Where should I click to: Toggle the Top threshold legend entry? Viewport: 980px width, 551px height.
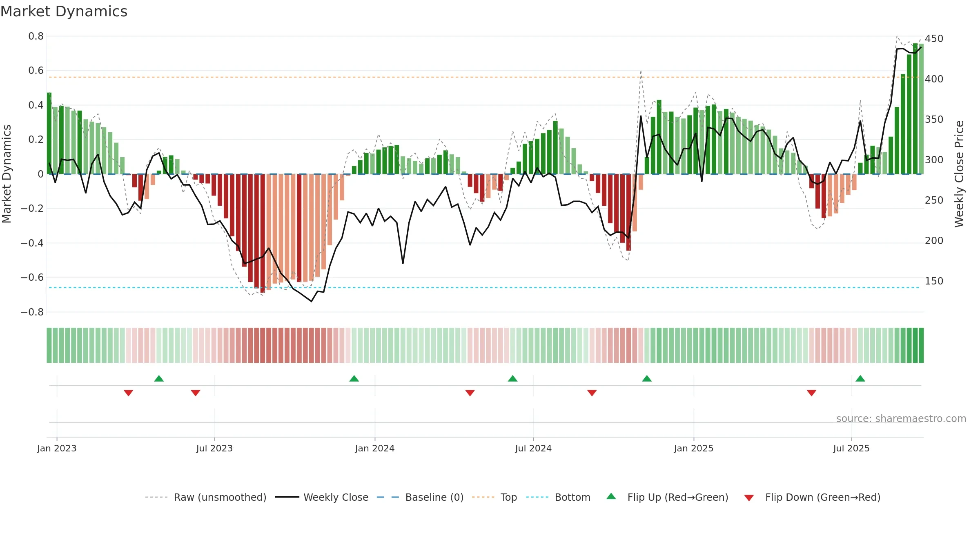coord(494,497)
